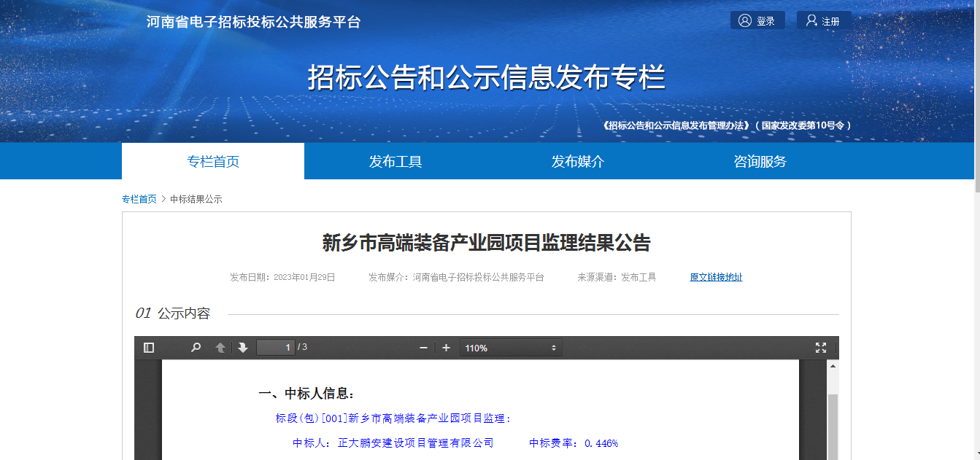Open the 110% zoom level dropdown

coord(511,348)
